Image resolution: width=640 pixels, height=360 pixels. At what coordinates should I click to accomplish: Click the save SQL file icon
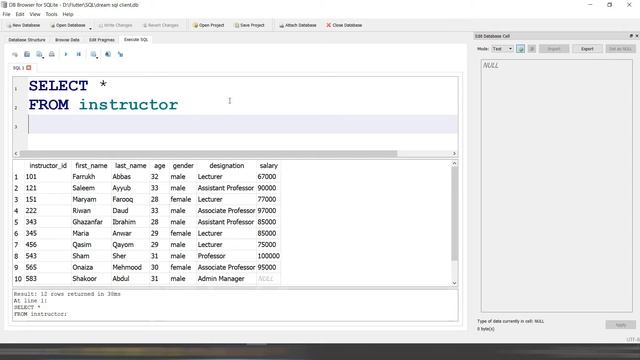[39, 54]
